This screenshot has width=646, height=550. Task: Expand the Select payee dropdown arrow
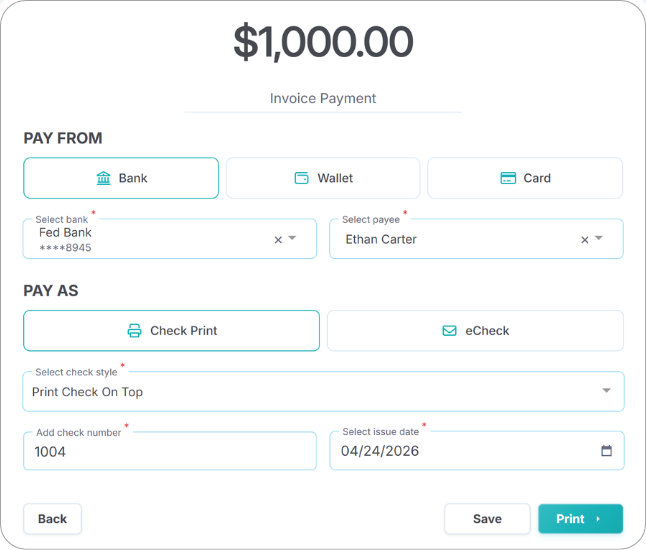pyautogui.click(x=599, y=239)
